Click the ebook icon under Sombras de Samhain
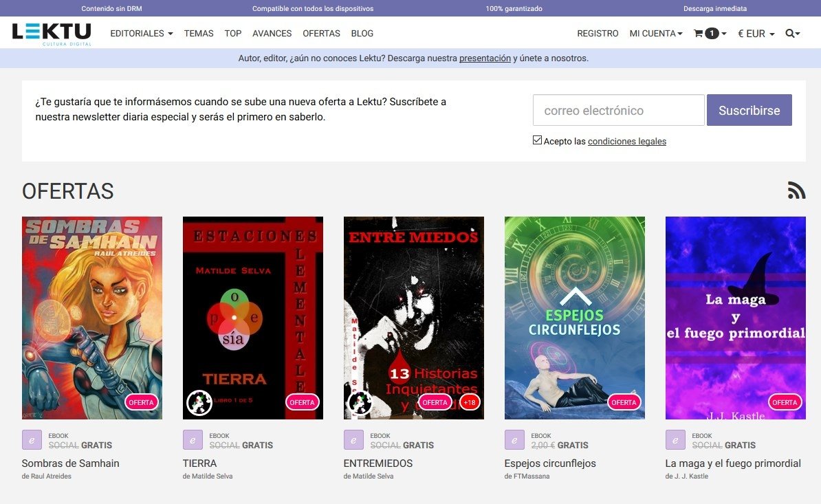The image size is (821, 504). [32, 439]
